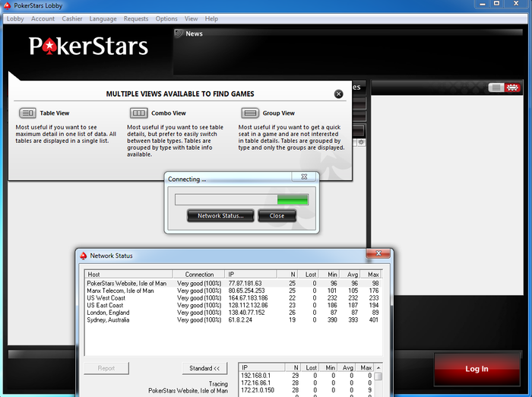532x397 pixels.
Task: Click IP address 61.8.2.24
Action: click(x=240, y=320)
